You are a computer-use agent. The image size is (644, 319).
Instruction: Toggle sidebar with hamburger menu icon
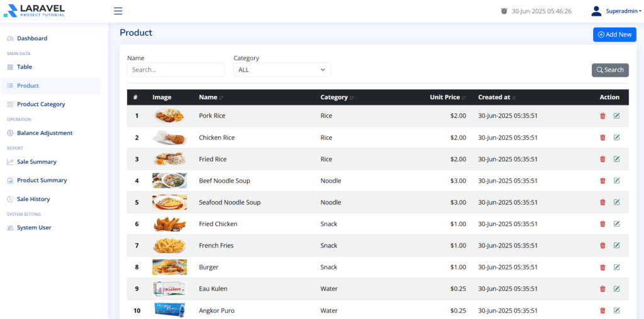[118, 11]
